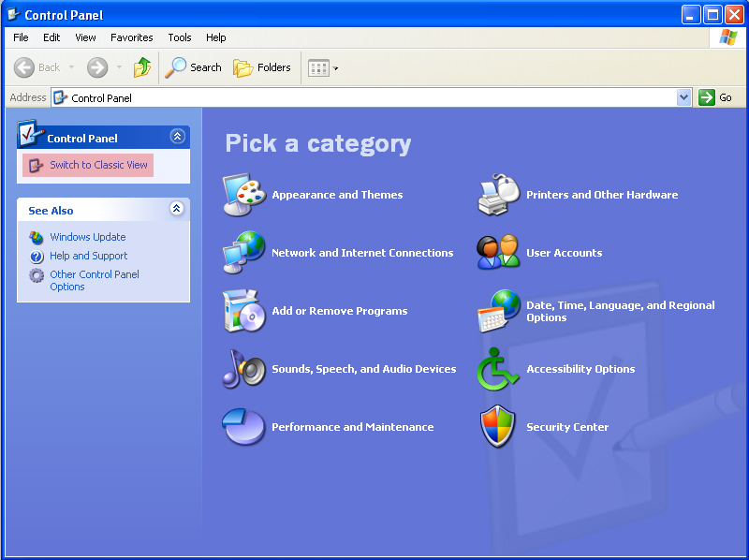Open Accessibility Options category

tap(580, 369)
